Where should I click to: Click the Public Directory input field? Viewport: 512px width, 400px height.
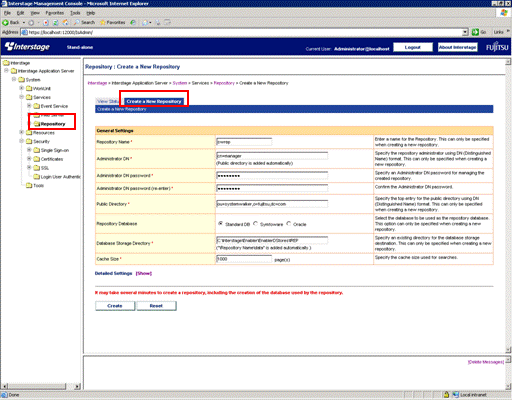[272, 204]
